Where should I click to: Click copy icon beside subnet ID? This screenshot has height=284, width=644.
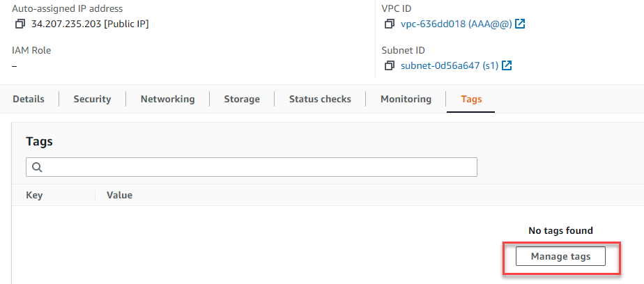point(390,66)
